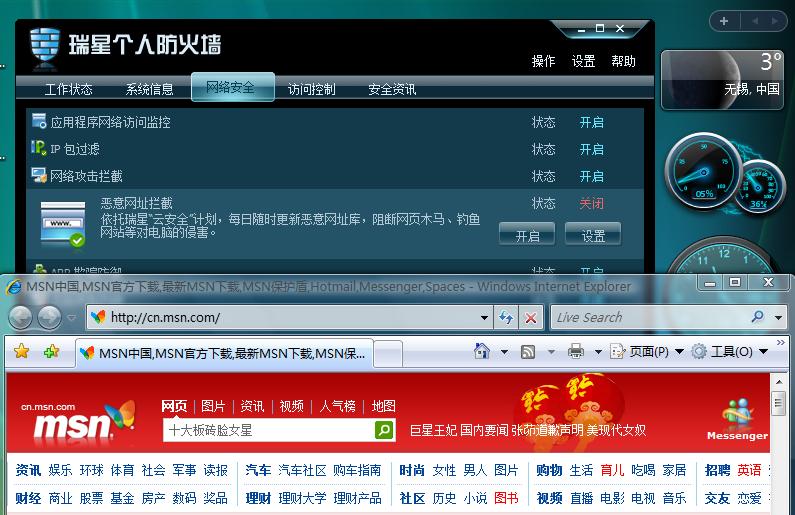Open the 设置 menu in firewall header
795x515 pixels.
click(x=583, y=61)
